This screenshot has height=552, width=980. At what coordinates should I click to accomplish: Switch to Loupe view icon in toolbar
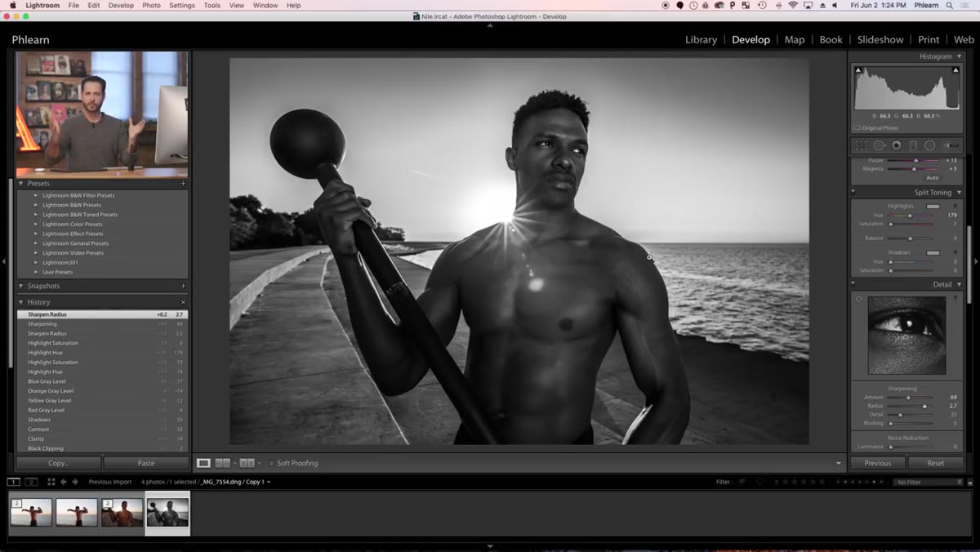[x=203, y=463]
